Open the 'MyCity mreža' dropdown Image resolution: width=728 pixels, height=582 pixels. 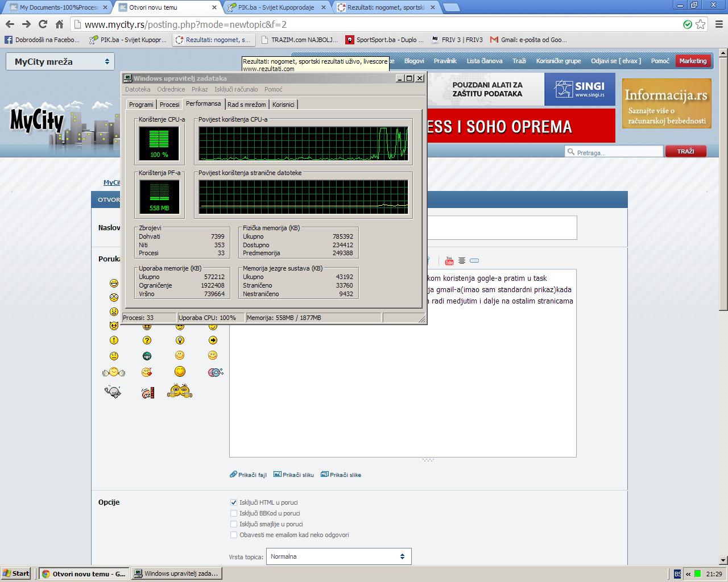click(x=60, y=61)
